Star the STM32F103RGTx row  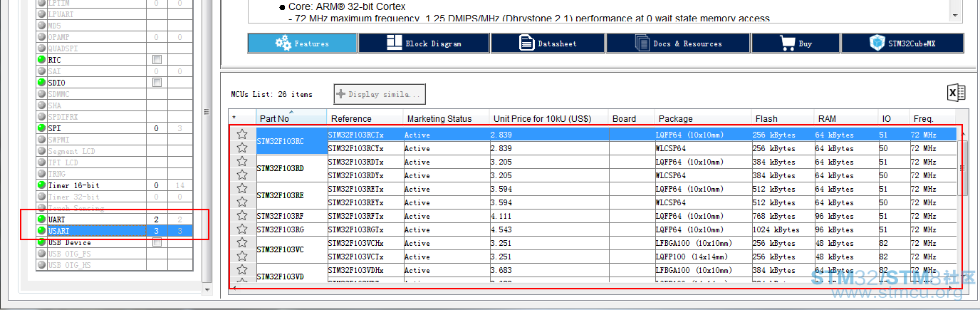click(x=242, y=229)
